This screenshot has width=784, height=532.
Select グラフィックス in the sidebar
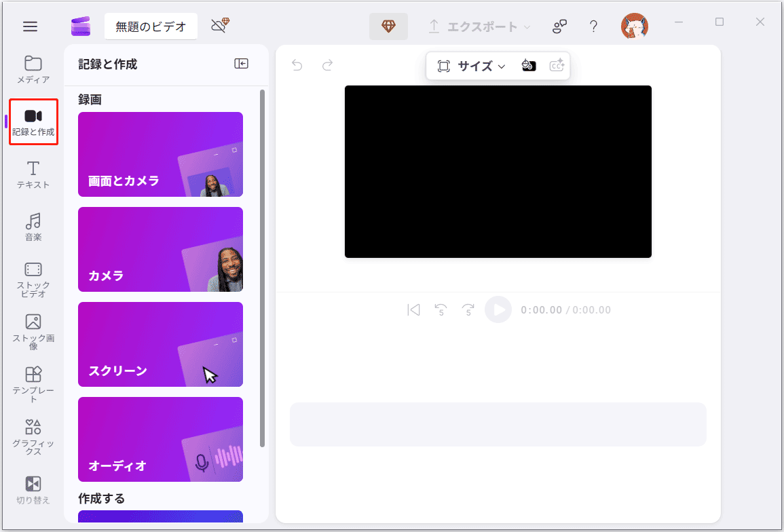click(32, 435)
